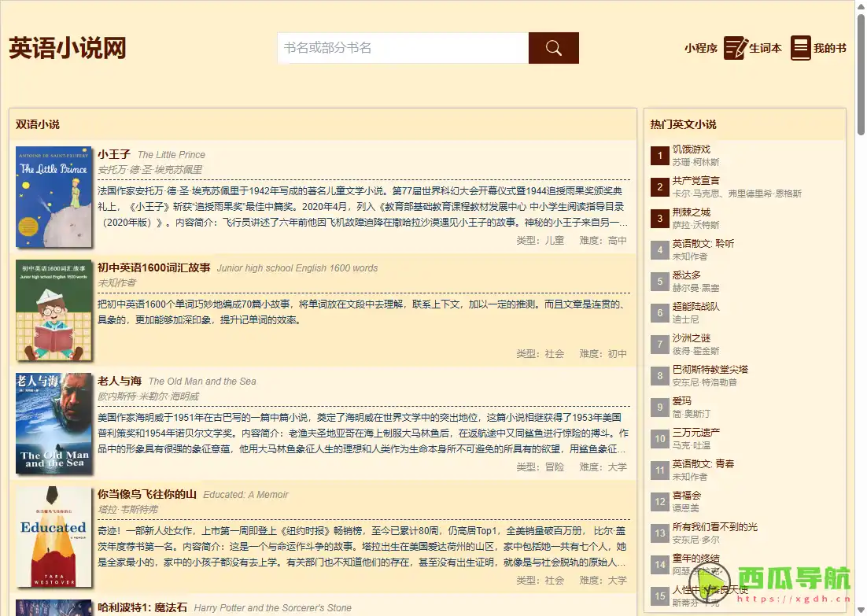
Task: Click the 英语小说网 site logo
Action: [68, 48]
